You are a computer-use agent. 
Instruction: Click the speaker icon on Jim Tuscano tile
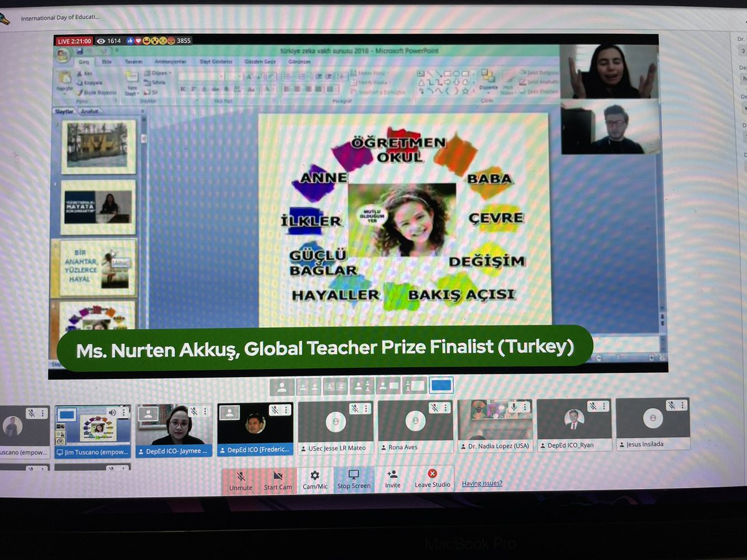pos(113,412)
